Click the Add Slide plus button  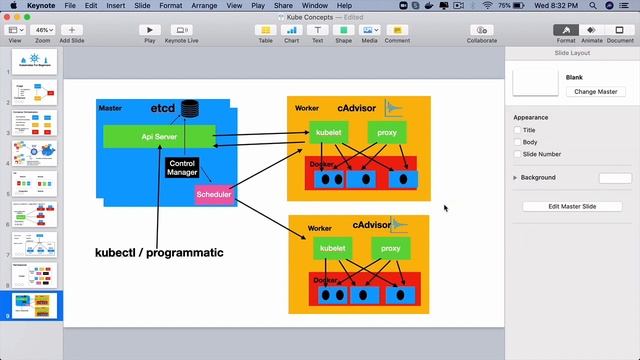click(x=72, y=30)
